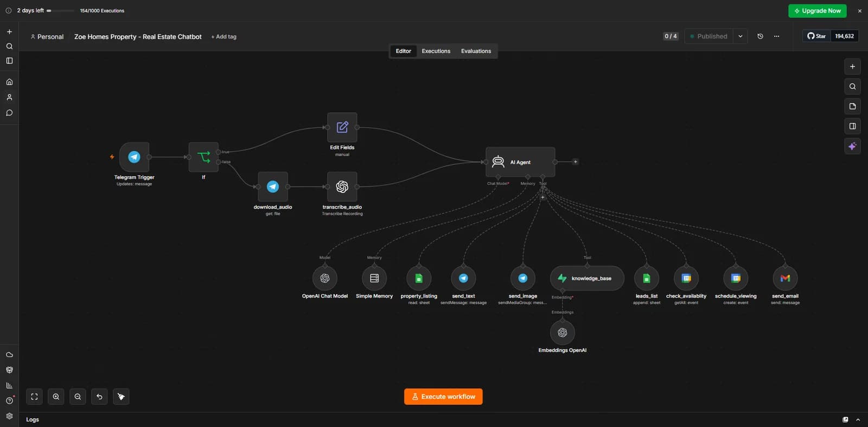Viewport: 868px width, 427px height.
Task: Click Upgrade Now button
Action: [x=817, y=11]
